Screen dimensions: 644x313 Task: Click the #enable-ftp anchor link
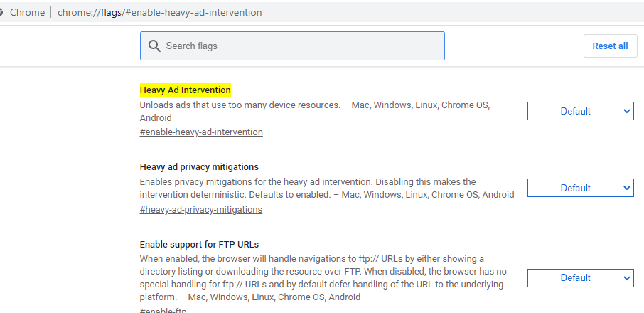(163, 310)
